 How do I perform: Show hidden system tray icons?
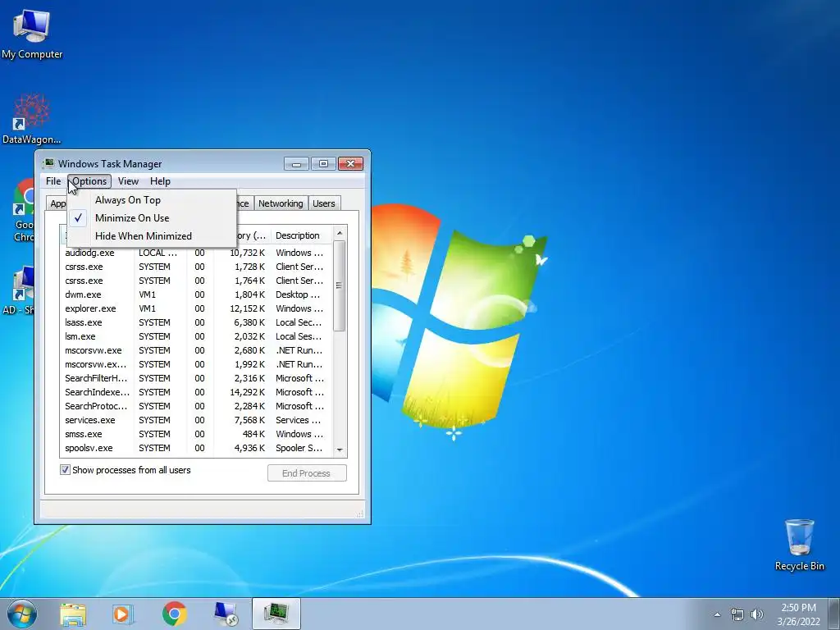click(x=717, y=614)
